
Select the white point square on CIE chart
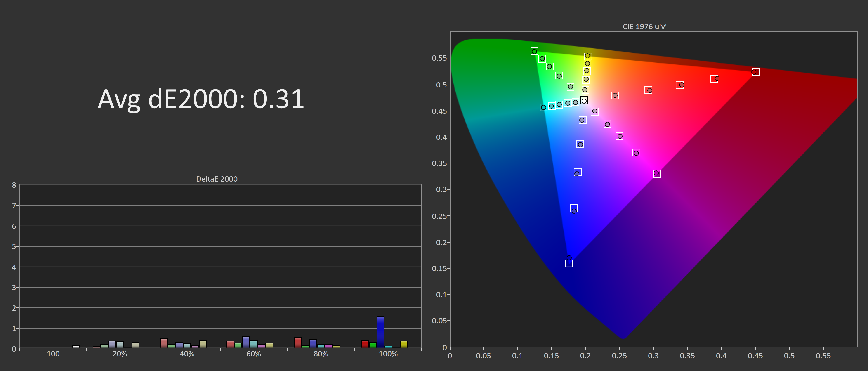pyautogui.click(x=584, y=100)
